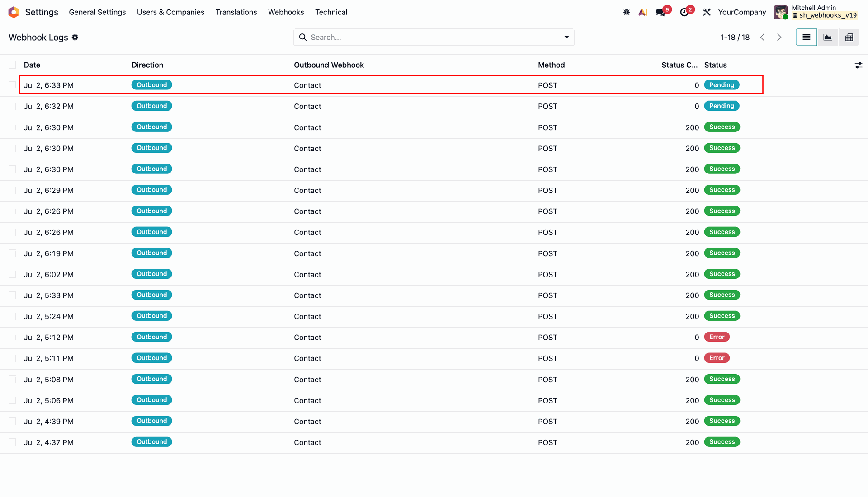Click the 1-18 / 18 pager counter
The image size is (868, 497).
tap(735, 37)
